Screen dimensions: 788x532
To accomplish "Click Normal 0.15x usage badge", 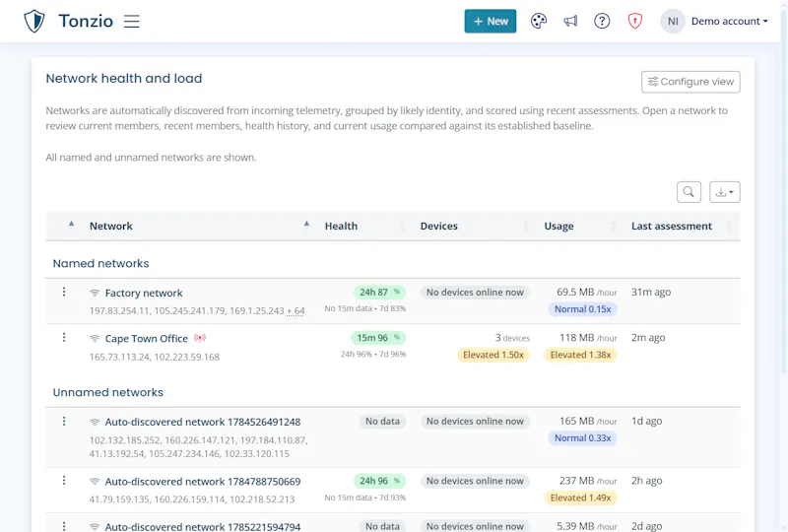I will (x=582, y=309).
